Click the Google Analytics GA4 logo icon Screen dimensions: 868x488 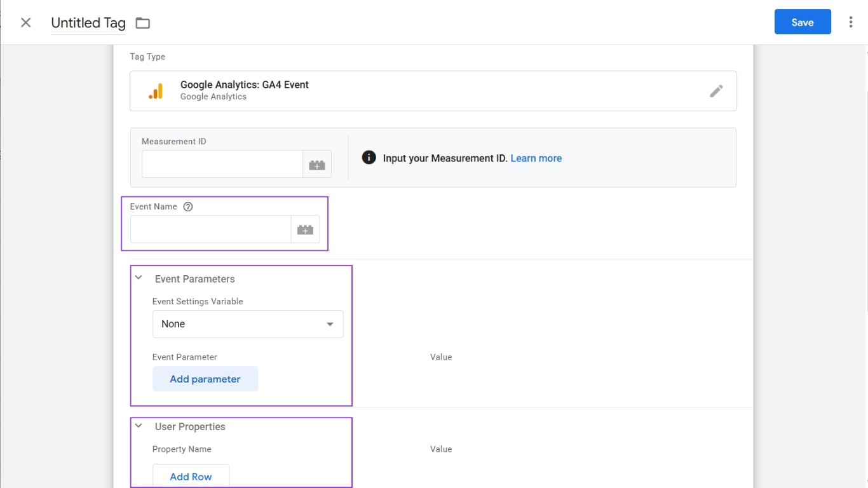[156, 91]
